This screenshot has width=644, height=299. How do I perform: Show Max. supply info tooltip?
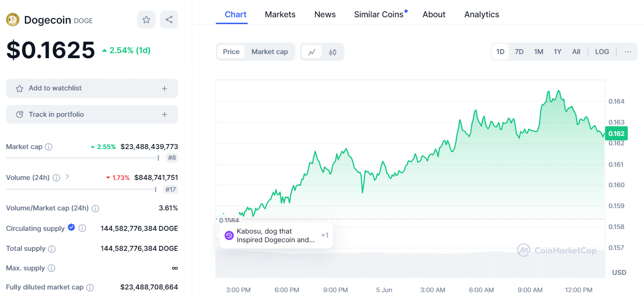pos(51,268)
